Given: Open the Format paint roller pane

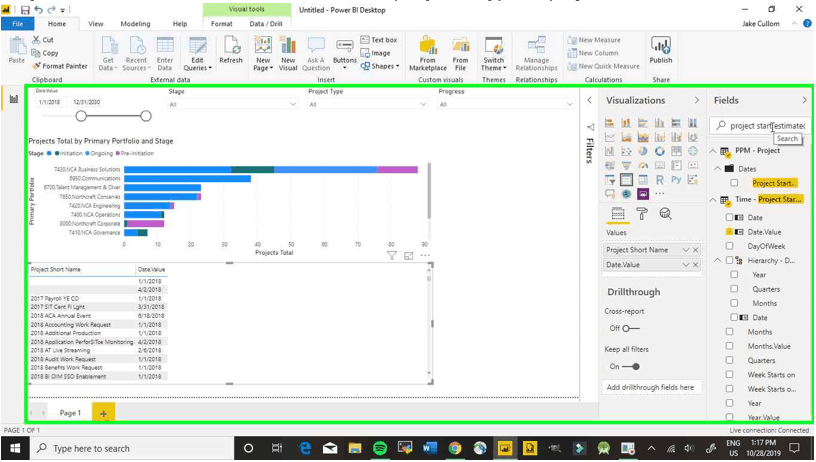Looking at the screenshot, I should (642, 214).
